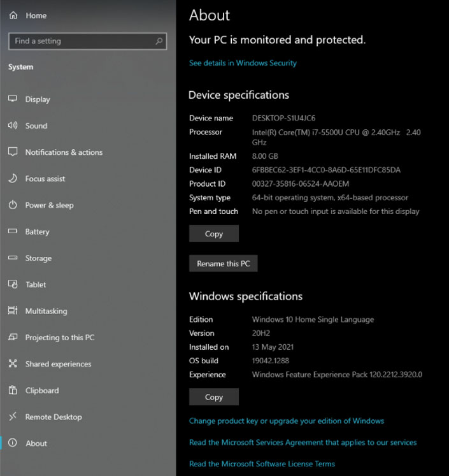Select About label in sidebar
The height and width of the screenshot is (476, 449).
pyautogui.click(x=36, y=444)
